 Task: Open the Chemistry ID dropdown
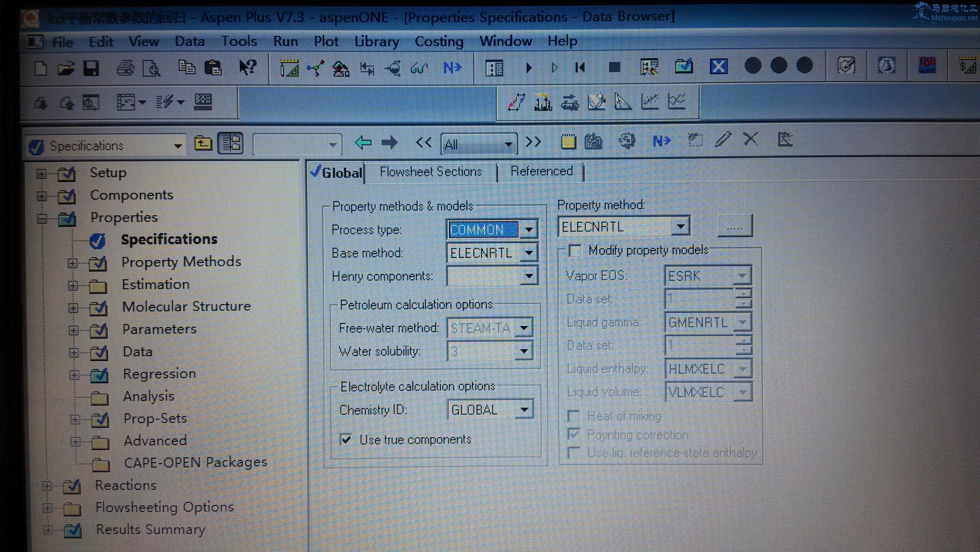coord(524,410)
